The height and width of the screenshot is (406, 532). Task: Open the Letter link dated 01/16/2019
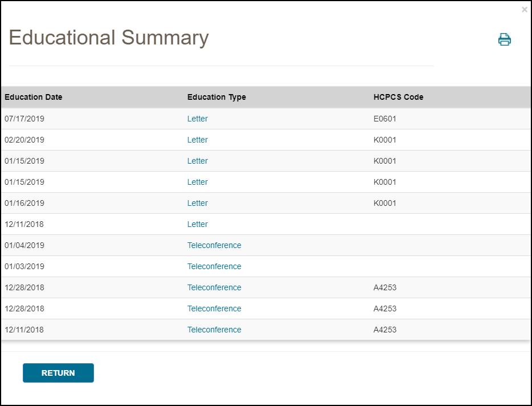(x=197, y=203)
